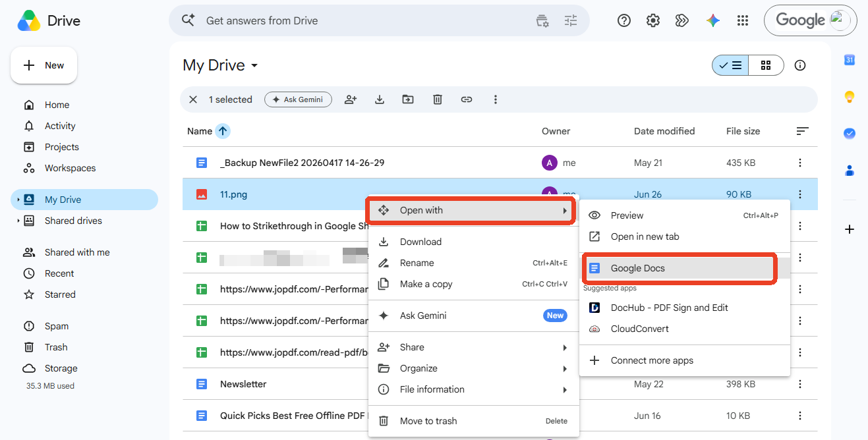
Task: Open Storage in sidebar
Action: click(84, 368)
